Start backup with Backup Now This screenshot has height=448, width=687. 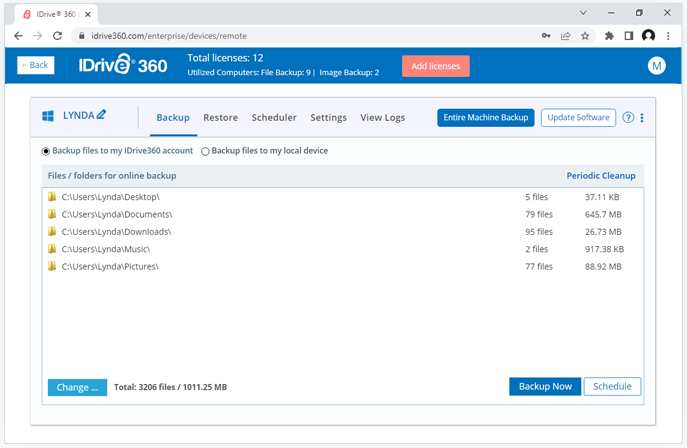[545, 386]
